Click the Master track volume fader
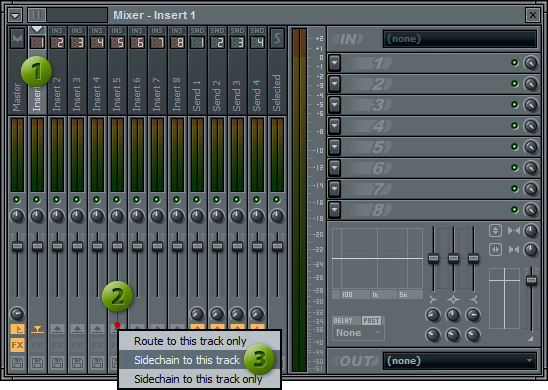Screen dimensions: 548x390 coord(17,246)
